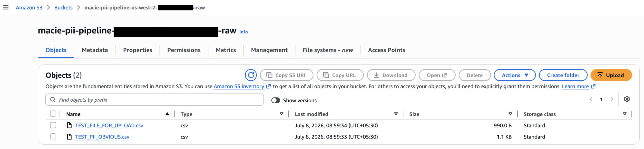Screen dimensions: 644x149
Task: Open File systems - new tab
Action: tap(328, 50)
